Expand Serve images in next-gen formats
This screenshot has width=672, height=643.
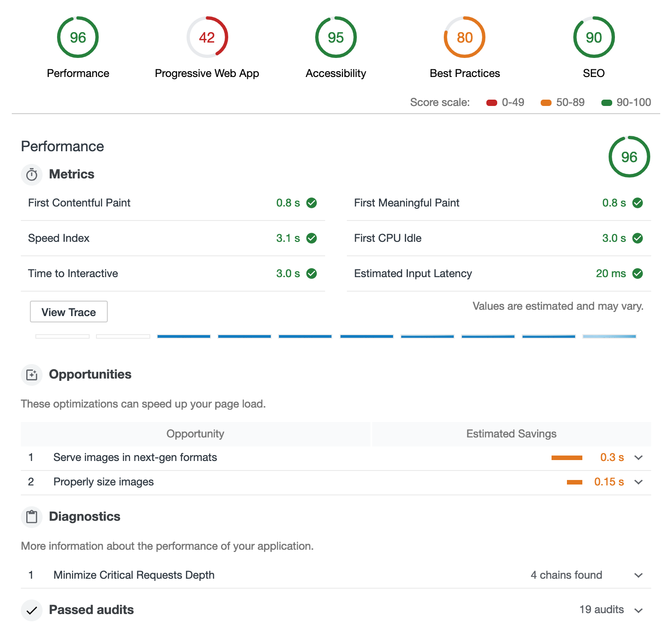click(638, 458)
